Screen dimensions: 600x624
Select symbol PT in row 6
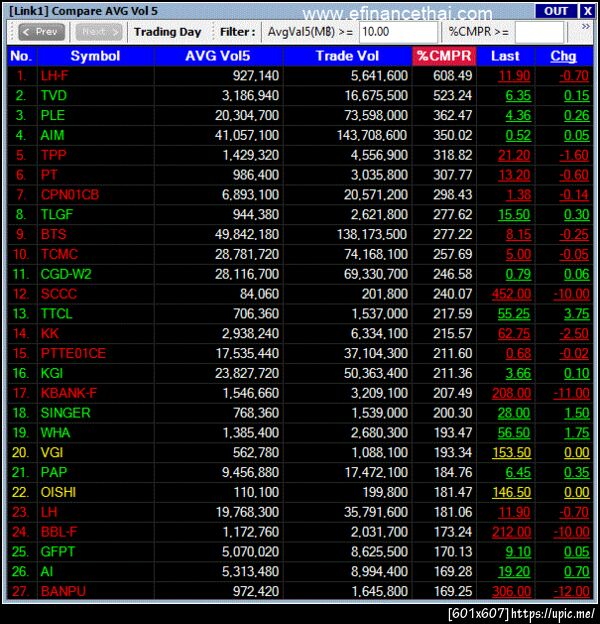(x=49, y=175)
